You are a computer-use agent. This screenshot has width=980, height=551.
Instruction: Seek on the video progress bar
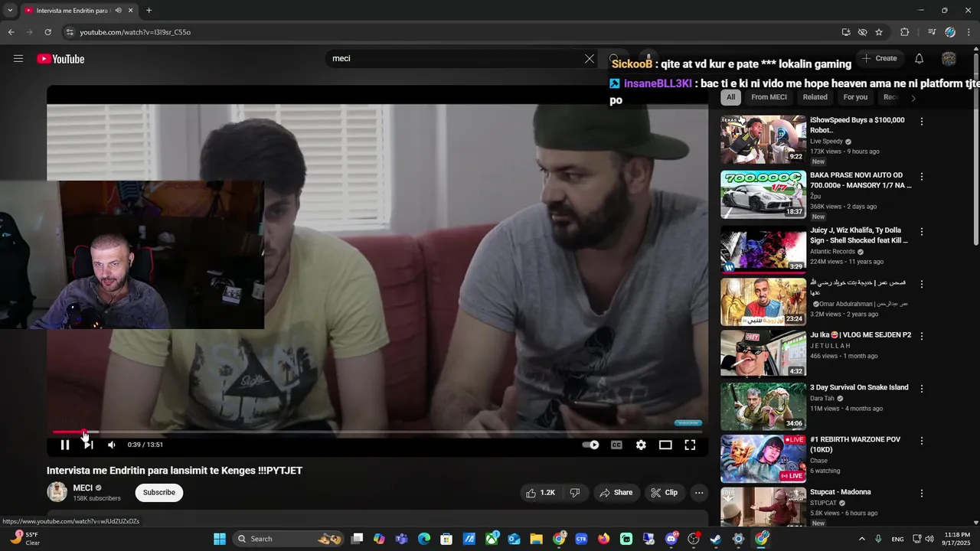pos(377,432)
